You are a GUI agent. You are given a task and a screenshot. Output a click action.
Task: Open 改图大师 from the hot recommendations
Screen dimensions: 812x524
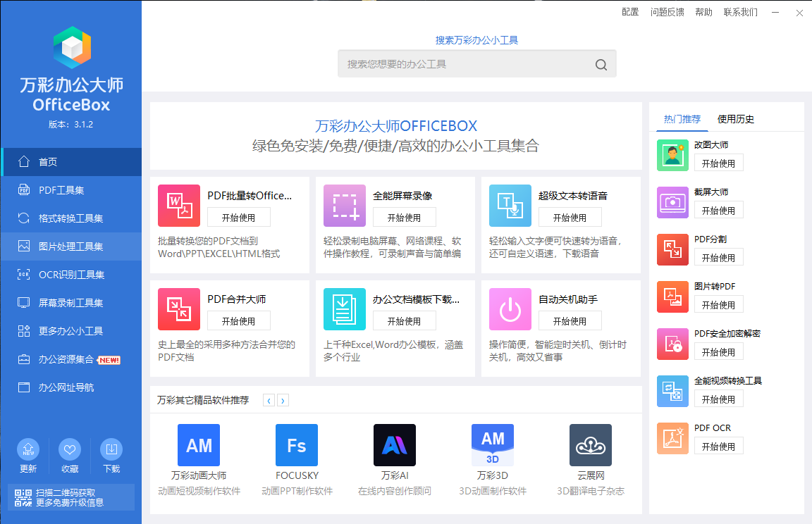point(672,154)
